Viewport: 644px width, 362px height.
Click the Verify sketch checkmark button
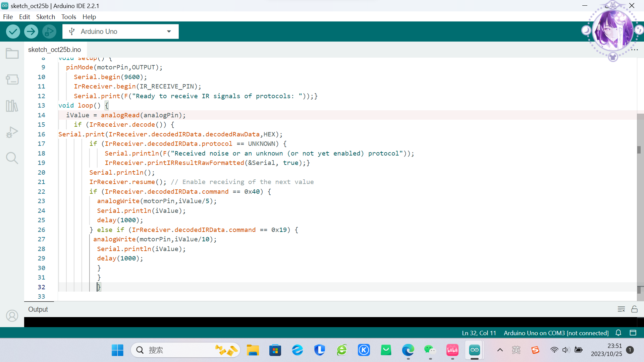click(x=13, y=32)
